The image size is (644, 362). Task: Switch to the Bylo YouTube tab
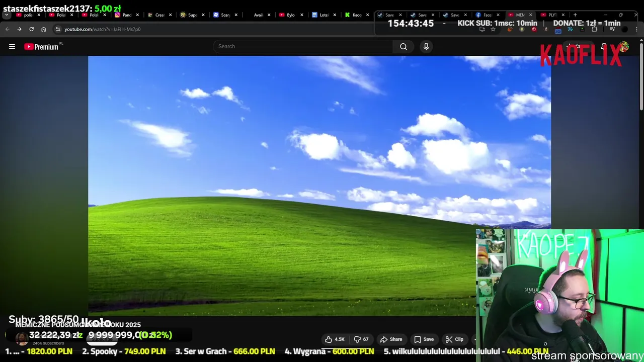point(290,15)
